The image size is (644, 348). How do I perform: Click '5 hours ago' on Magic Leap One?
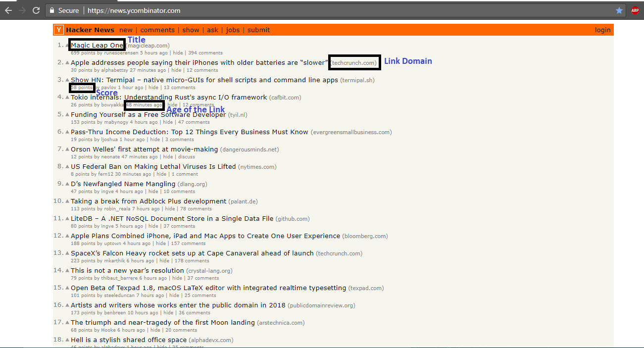153,53
